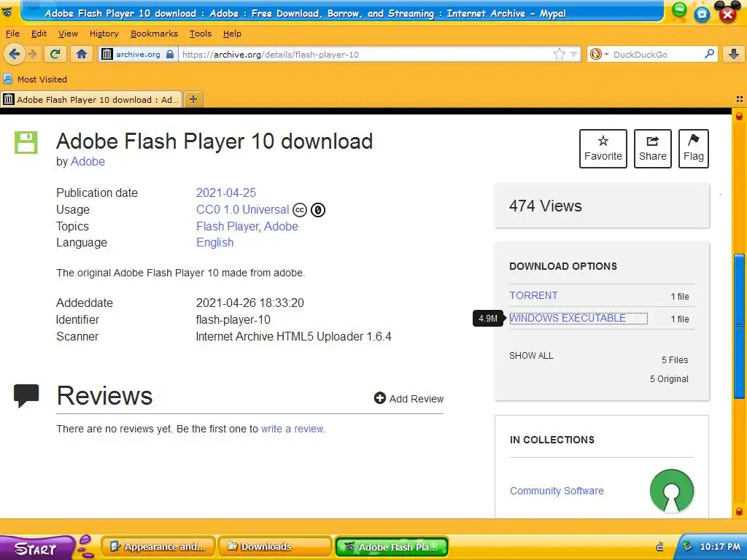This screenshot has width=747, height=560.
Task: Click the write a review link
Action: (293, 429)
